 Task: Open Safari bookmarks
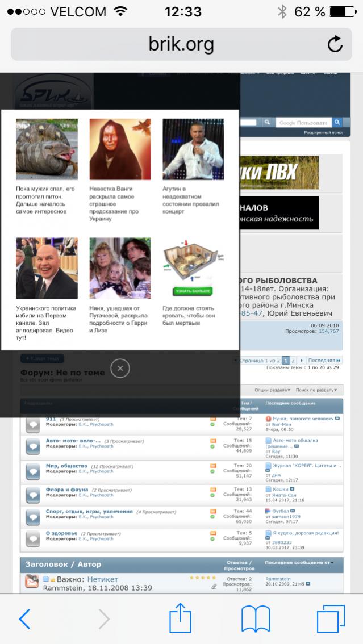255,618
